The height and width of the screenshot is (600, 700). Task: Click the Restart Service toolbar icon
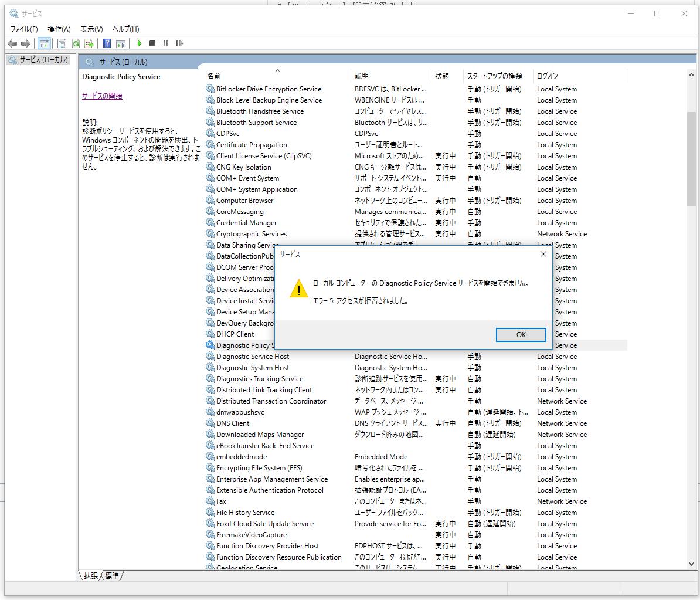(179, 43)
